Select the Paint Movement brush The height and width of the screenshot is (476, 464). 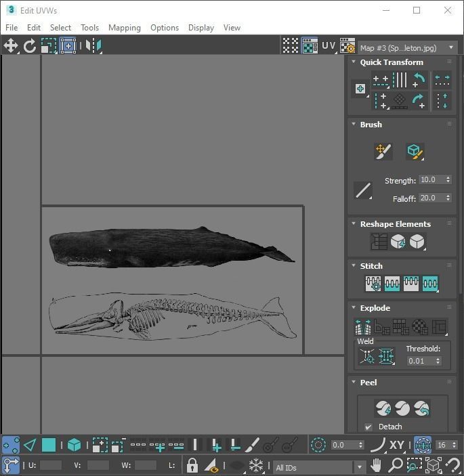[x=383, y=152]
